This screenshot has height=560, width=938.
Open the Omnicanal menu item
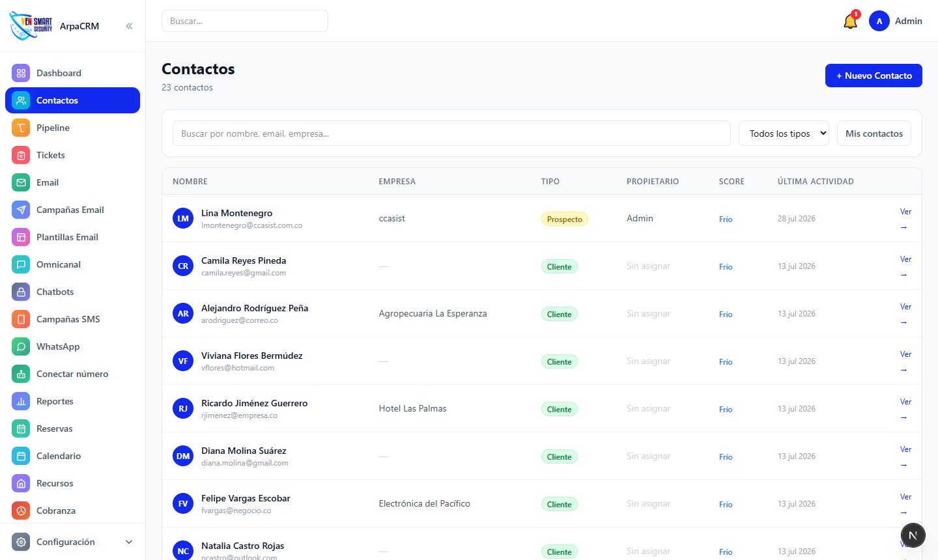click(72, 264)
